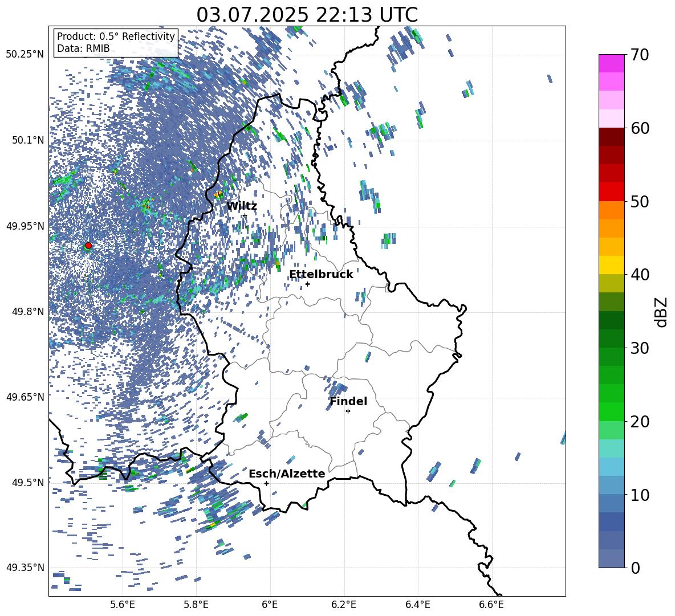The height and width of the screenshot is (616, 675).
Task: Click the latitude label 49.35°N
Action: point(25,568)
